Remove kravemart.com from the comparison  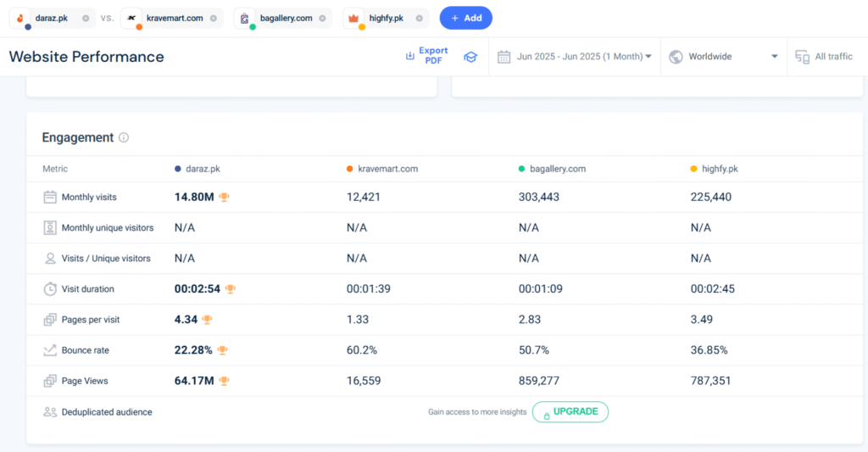coord(213,19)
